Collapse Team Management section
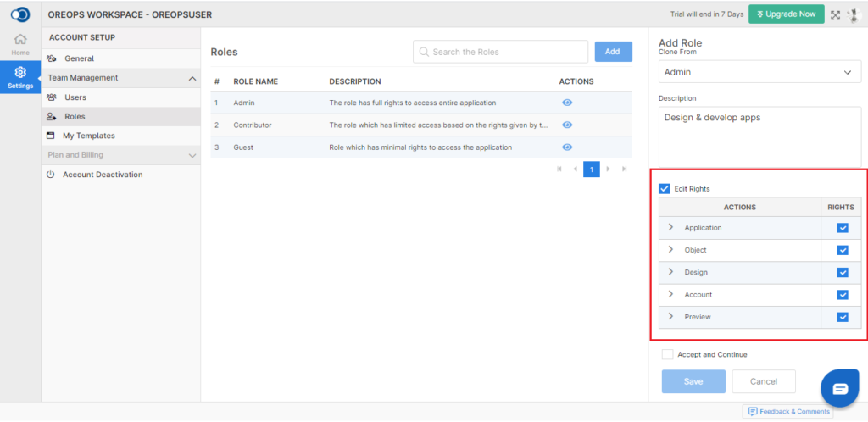The width and height of the screenshot is (868, 422). (192, 79)
